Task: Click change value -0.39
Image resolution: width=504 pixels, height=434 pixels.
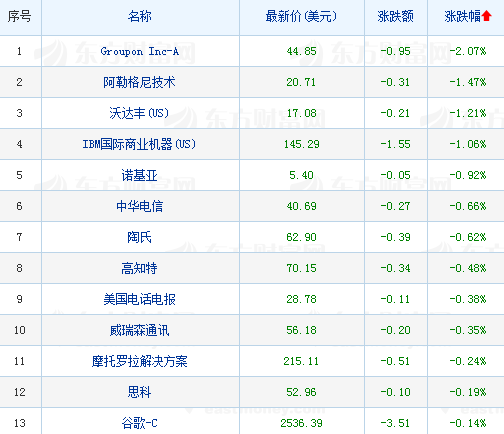Action: [396, 237]
